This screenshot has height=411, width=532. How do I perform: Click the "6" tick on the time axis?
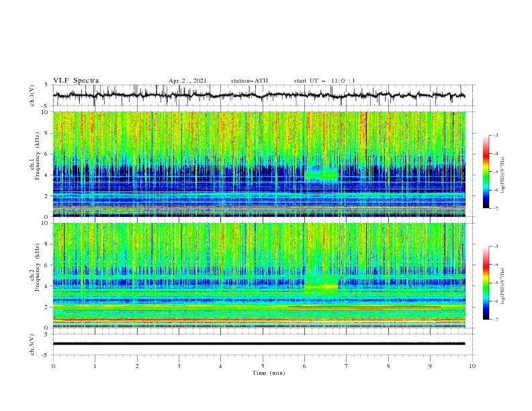(x=304, y=366)
